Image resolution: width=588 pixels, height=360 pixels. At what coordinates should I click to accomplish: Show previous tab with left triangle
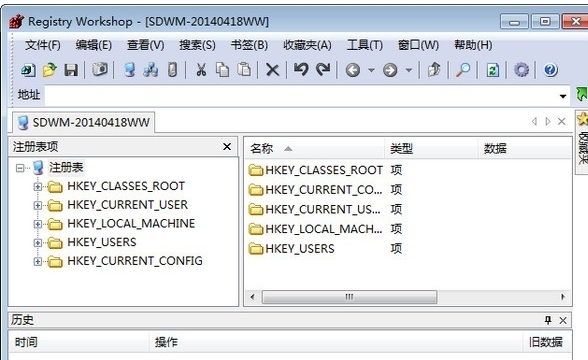534,122
